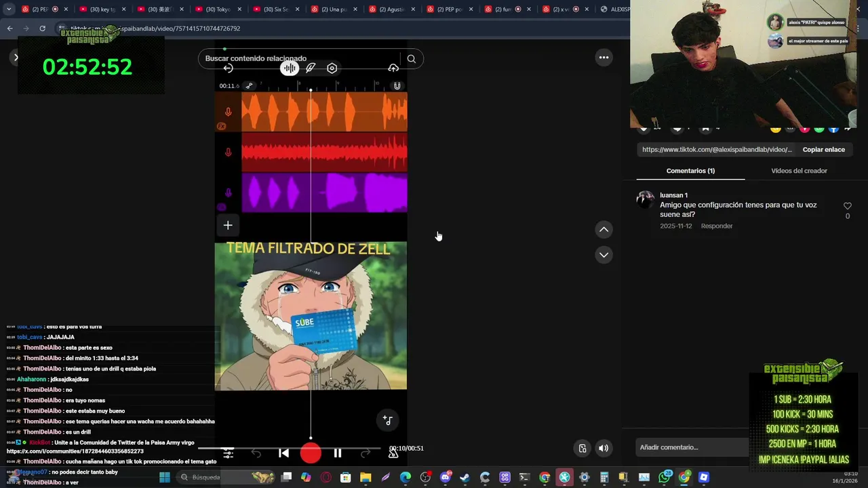Viewport: 868px width, 488px height.
Task: Reload the page with the browser refresh button
Action: pyautogui.click(x=42, y=28)
